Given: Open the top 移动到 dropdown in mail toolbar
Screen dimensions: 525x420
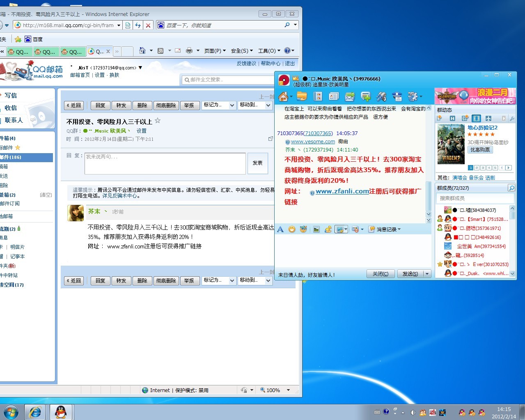Looking at the screenshot, I should [x=255, y=105].
